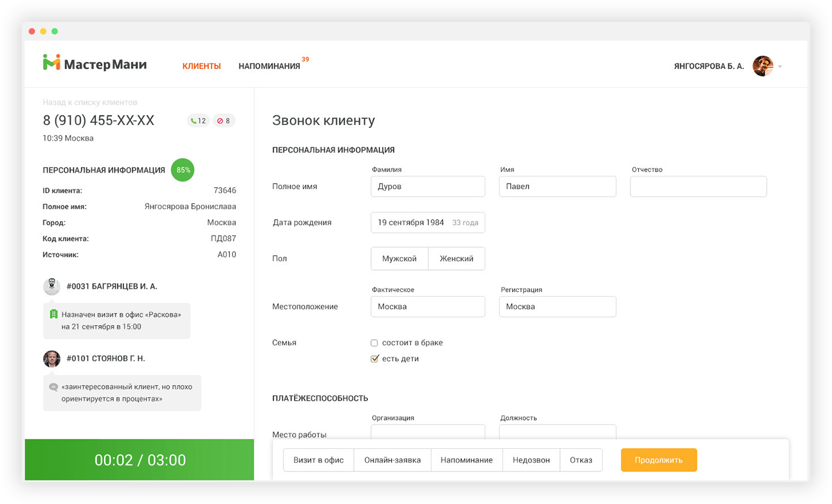
Task: Select Мужской gender option
Action: click(x=399, y=259)
